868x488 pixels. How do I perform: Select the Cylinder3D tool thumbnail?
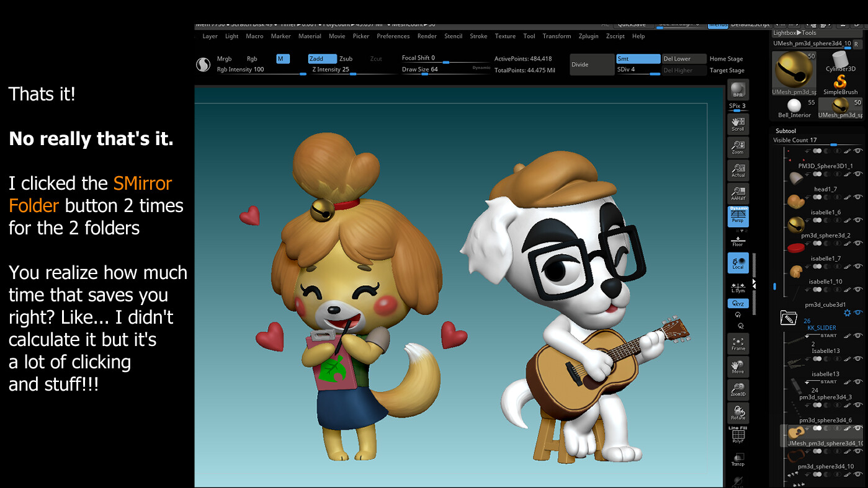[840, 62]
